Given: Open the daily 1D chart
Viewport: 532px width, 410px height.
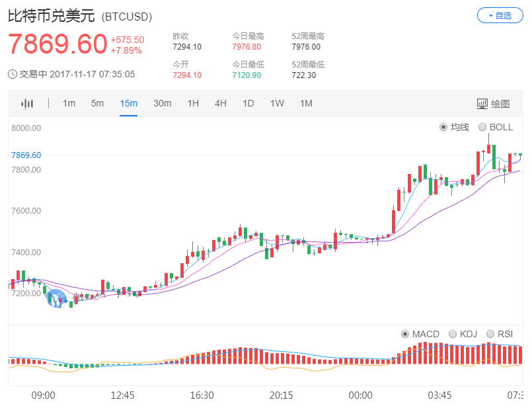Looking at the screenshot, I should click(248, 103).
